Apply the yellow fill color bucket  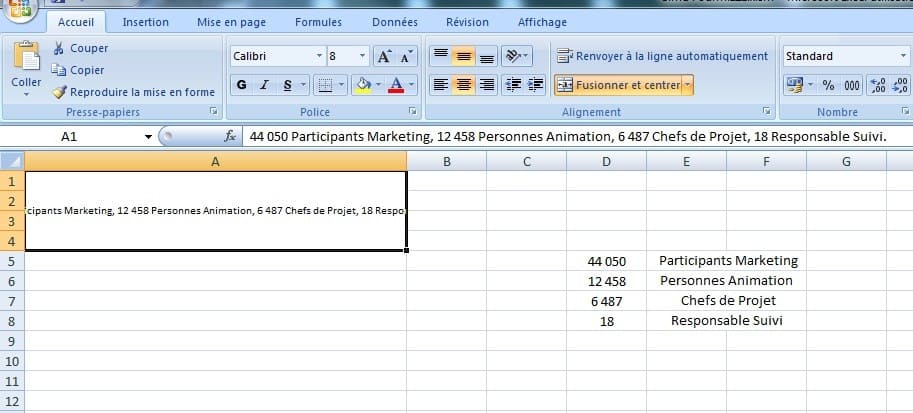pyautogui.click(x=363, y=85)
